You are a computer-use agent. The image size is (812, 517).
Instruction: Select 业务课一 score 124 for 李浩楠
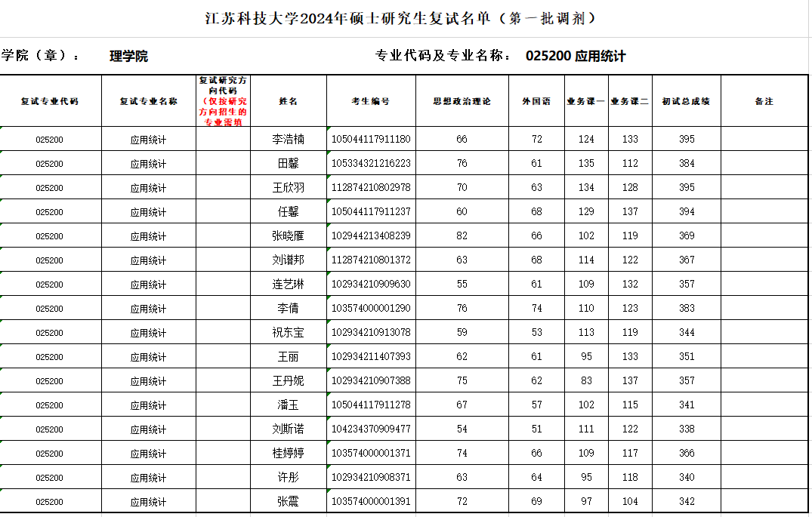coord(586,139)
